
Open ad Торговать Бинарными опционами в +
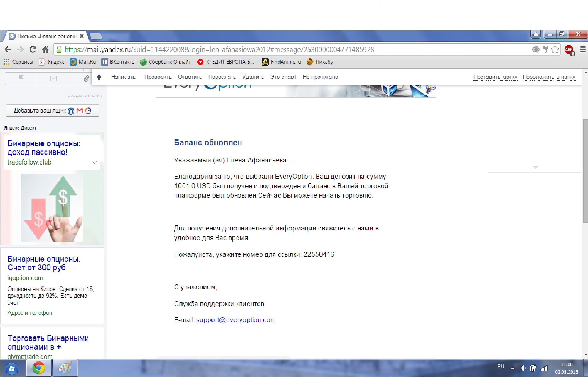pos(48,343)
